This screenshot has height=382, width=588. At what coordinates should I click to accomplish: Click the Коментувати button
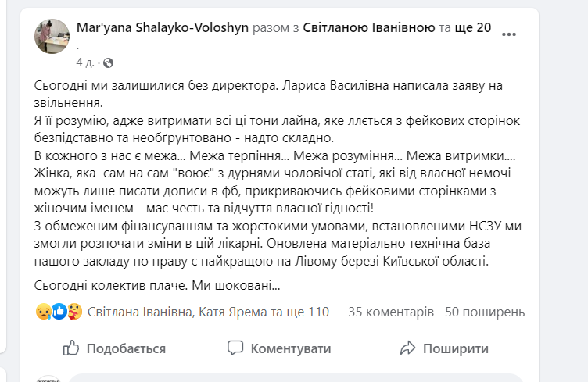[x=279, y=348]
